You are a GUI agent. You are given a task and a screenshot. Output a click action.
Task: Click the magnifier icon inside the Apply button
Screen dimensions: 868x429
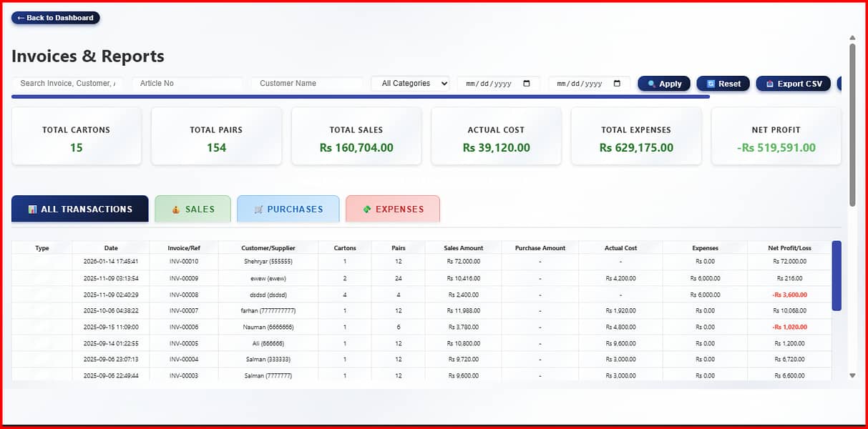click(x=650, y=84)
